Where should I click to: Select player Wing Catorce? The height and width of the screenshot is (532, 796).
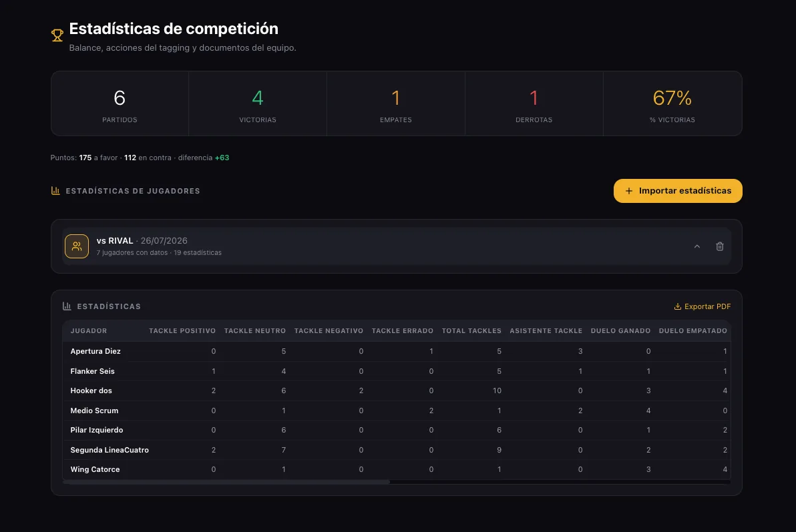tap(95, 469)
